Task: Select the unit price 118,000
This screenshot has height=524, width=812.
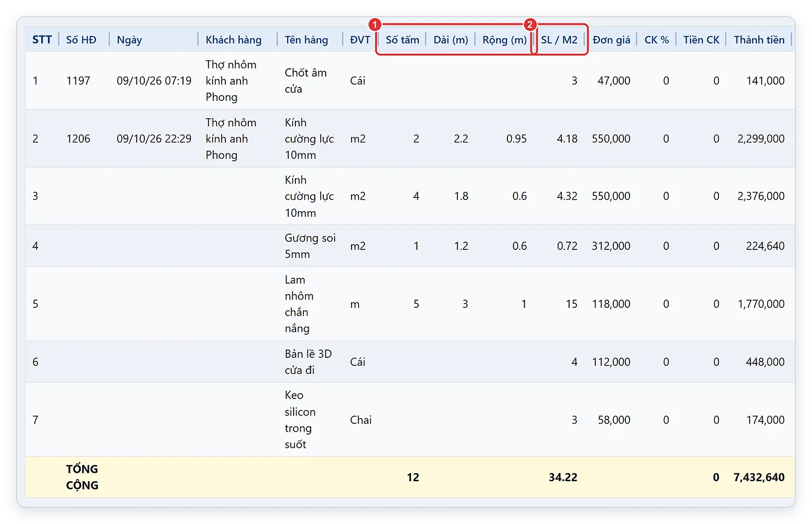Action: 611,304
